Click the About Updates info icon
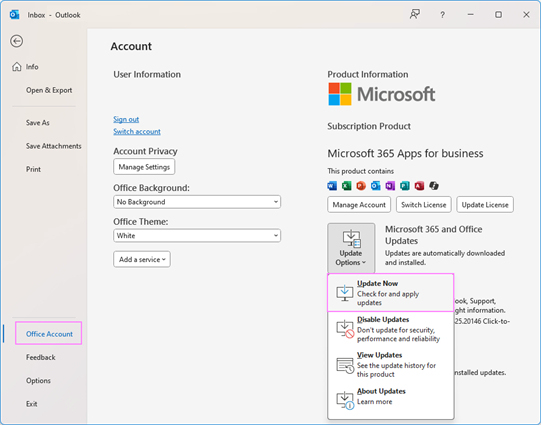Viewport: 541px width, 425px height. (x=345, y=400)
